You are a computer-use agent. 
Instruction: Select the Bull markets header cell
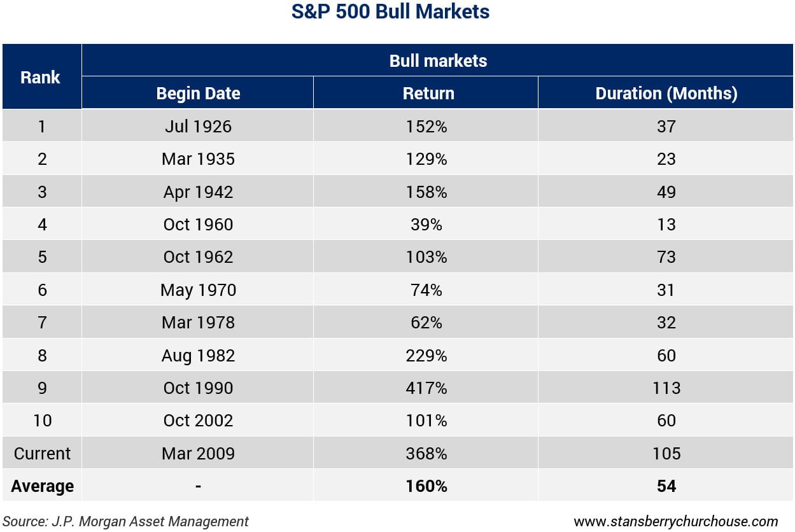coord(438,61)
